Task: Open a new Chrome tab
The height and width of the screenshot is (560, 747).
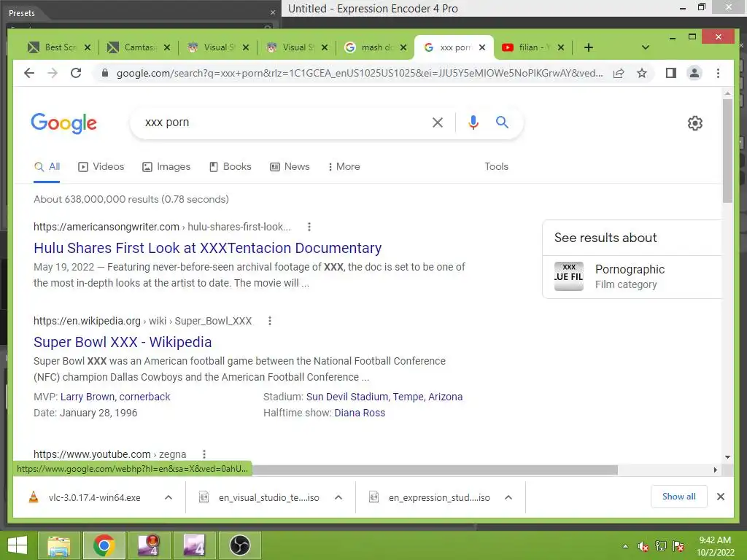Action: click(589, 47)
